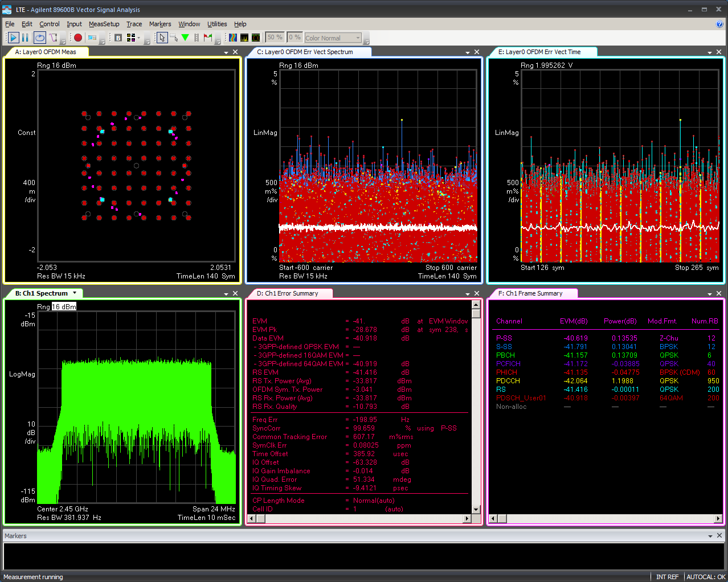Click the Error Summary vertical scrollbar down arrow
The image size is (728, 582).
tap(476, 510)
